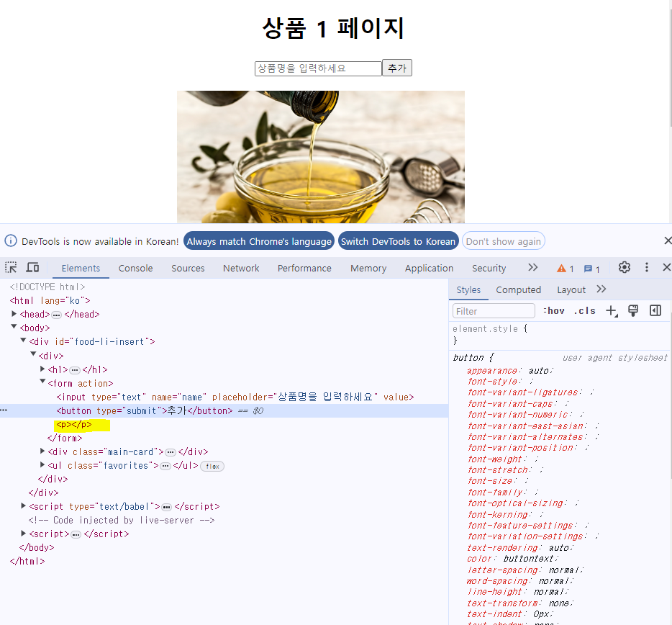The width and height of the screenshot is (672, 625).
Task: Click the new style rule plus icon
Action: coord(612,310)
